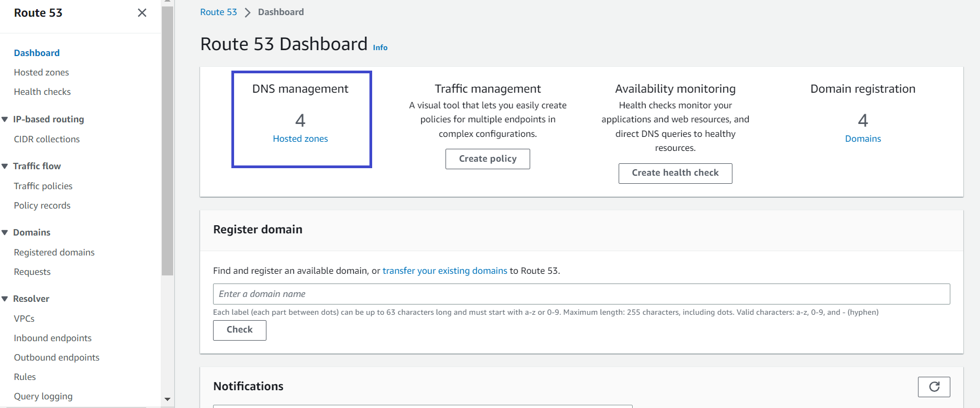Click the DNS management heading
Image resolution: width=980 pixels, height=408 pixels.
300,89
